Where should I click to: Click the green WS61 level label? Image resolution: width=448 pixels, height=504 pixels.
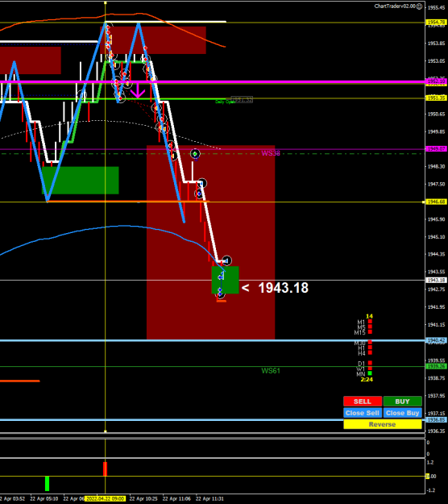tap(271, 371)
